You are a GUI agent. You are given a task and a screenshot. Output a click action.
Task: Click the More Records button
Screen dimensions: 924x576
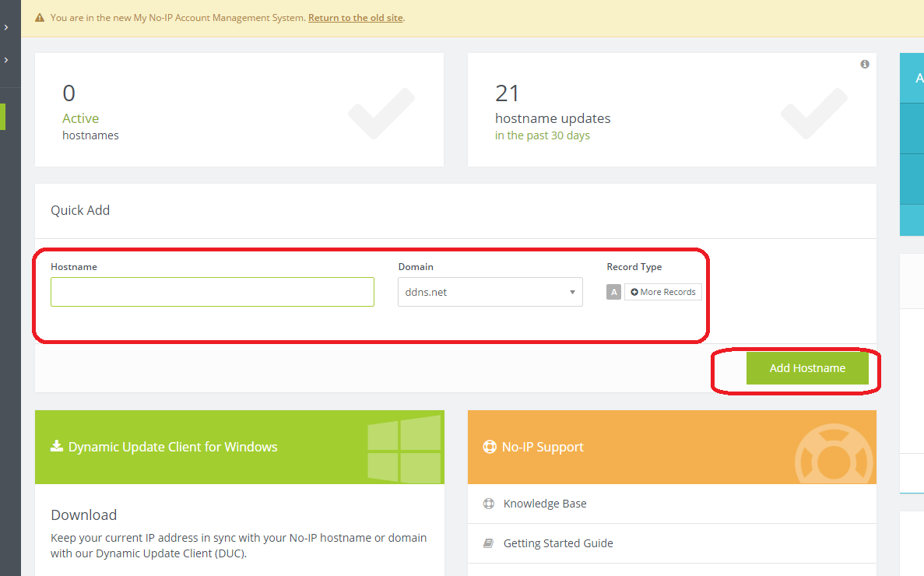point(663,292)
